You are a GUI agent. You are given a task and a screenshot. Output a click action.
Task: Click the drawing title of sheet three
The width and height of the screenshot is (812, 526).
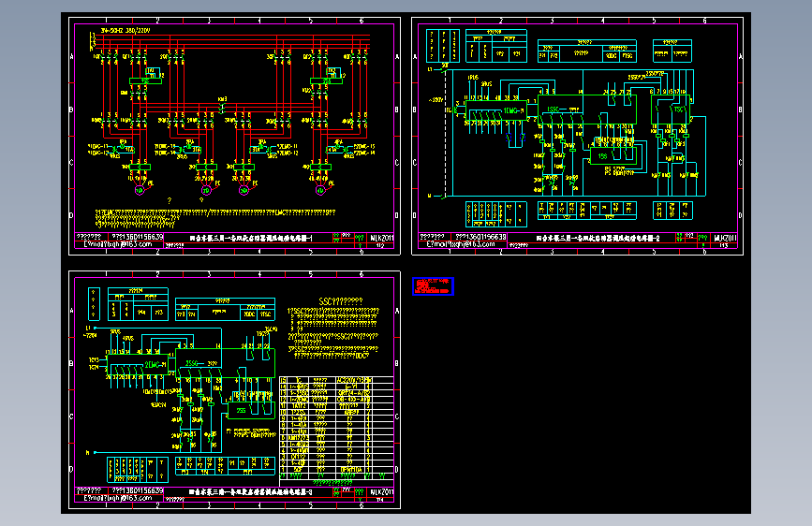251,491
